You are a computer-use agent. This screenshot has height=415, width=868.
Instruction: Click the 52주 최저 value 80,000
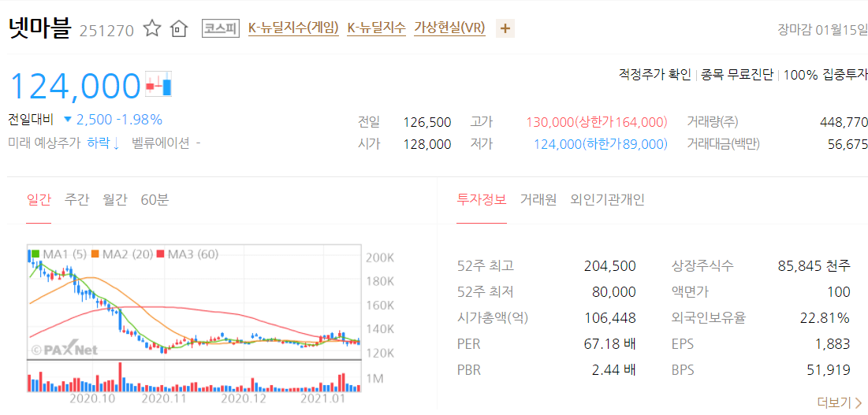(x=614, y=292)
